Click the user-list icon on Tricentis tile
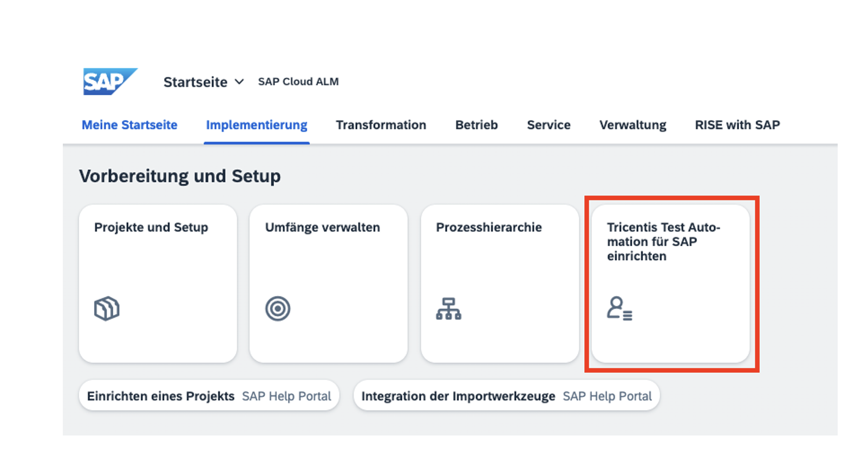 [x=619, y=308]
